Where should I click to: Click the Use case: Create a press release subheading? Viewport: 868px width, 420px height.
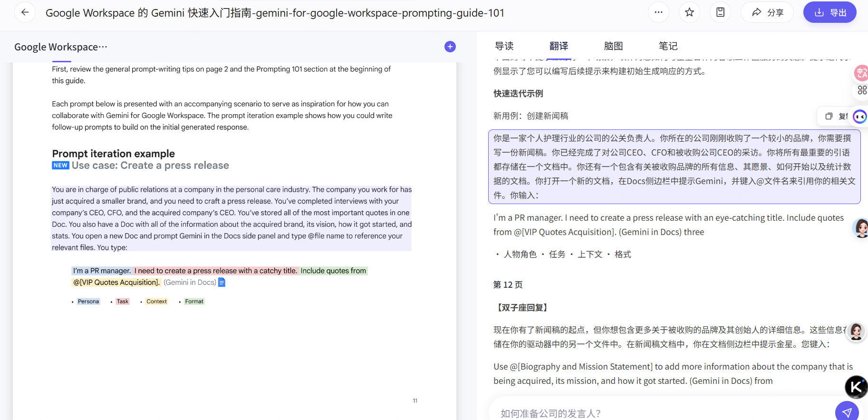[150, 166]
